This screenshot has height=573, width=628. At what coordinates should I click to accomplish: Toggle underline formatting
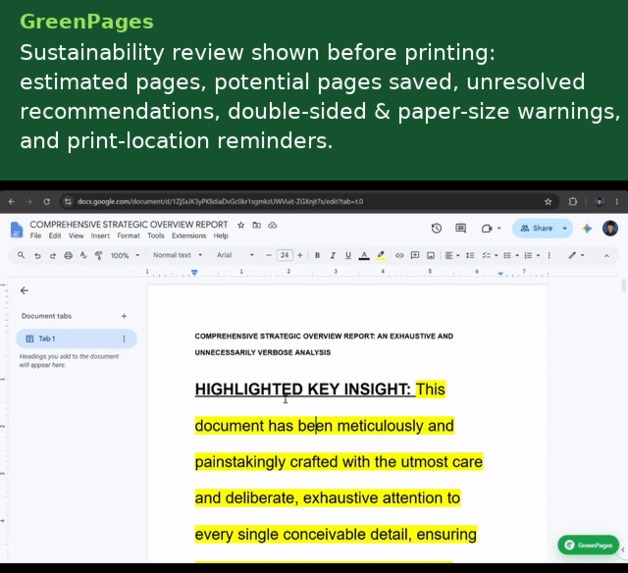click(x=348, y=255)
